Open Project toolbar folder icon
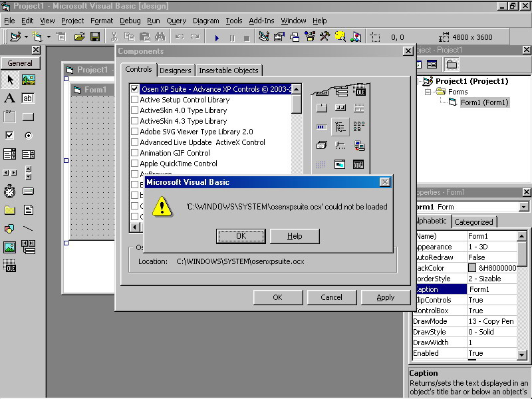Viewport: 532px width, 399px height. point(79,37)
